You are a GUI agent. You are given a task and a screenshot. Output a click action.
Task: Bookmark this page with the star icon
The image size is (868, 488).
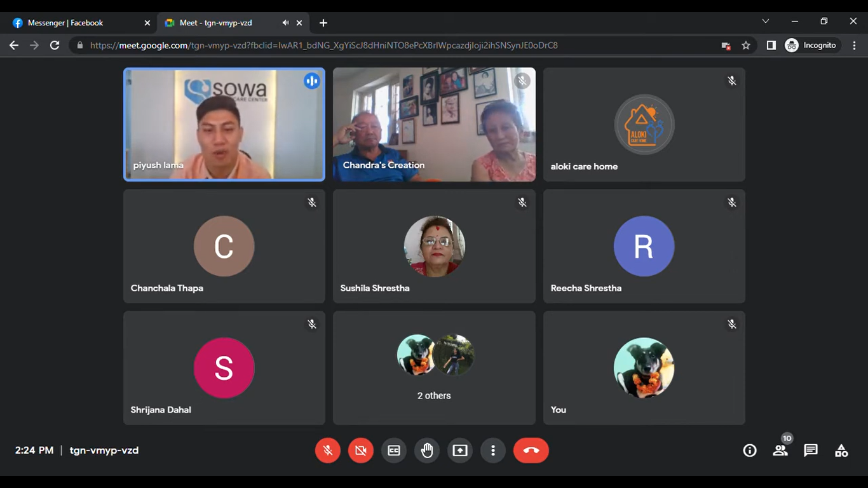746,45
